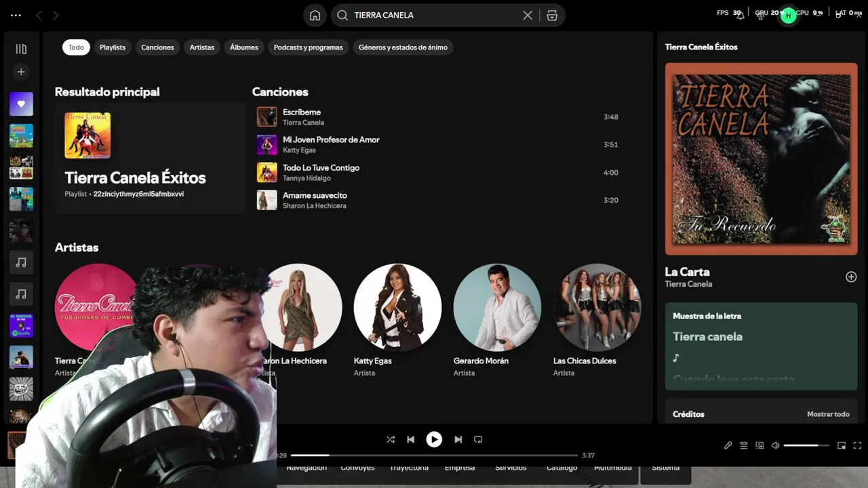This screenshot has width=868, height=488.
Task: Click Tierra Canela artist under La Carta
Action: tap(688, 284)
